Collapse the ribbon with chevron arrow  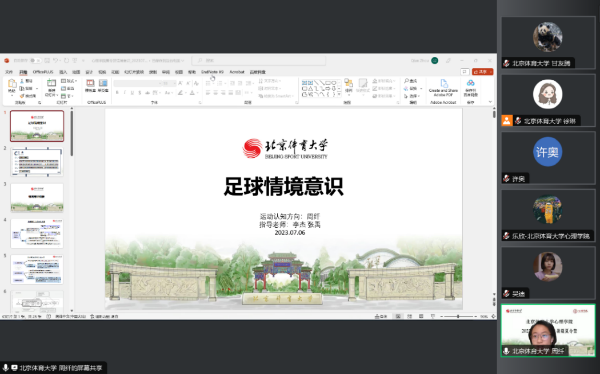pyautogui.click(x=490, y=102)
